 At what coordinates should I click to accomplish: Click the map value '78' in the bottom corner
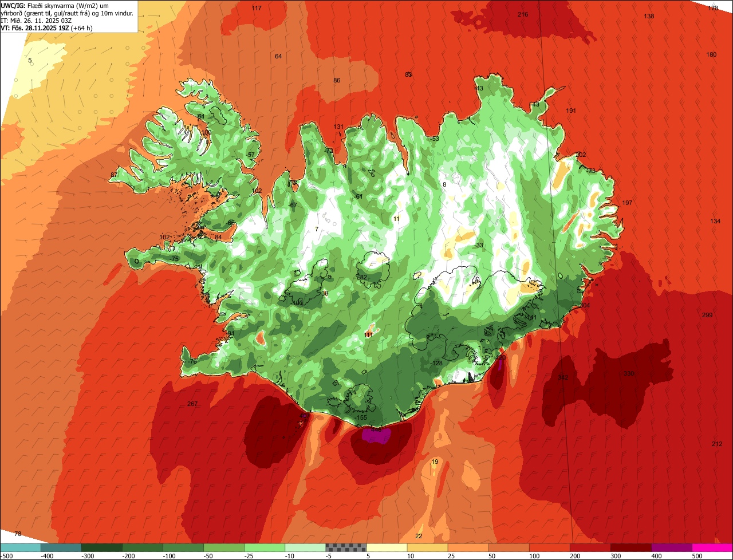pos(18,534)
